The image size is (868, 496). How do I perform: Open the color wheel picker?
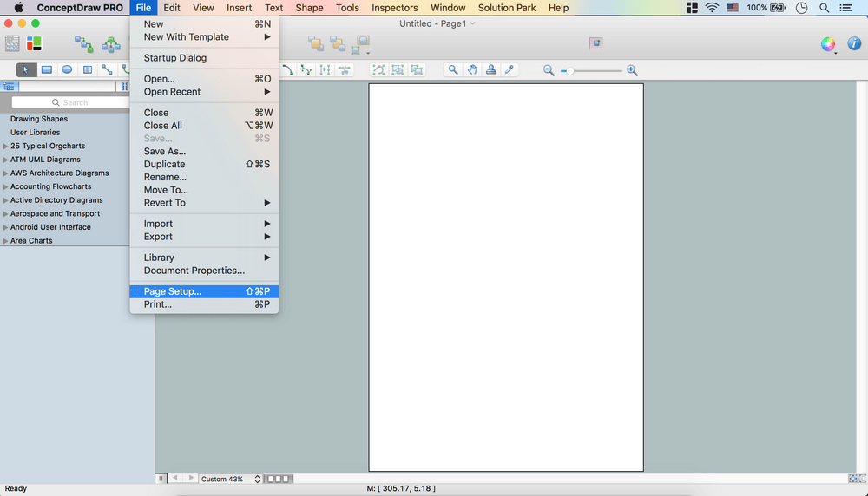tap(828, 44)
